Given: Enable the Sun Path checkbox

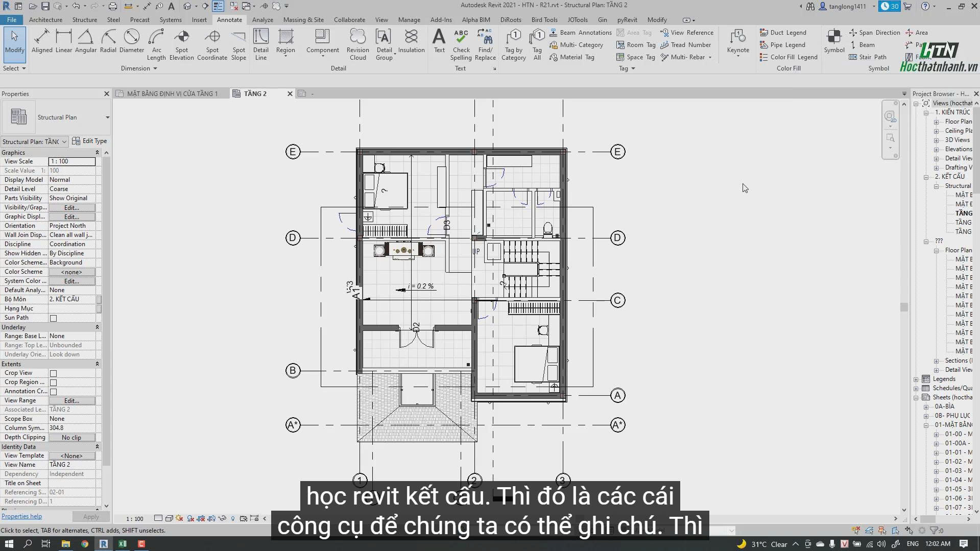Looking at the screenshot, I should point(53,318).
